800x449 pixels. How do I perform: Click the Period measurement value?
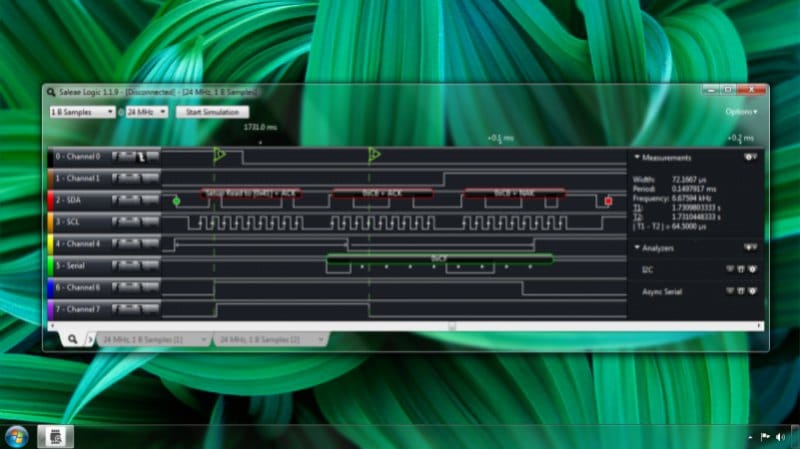coord(693,189)
